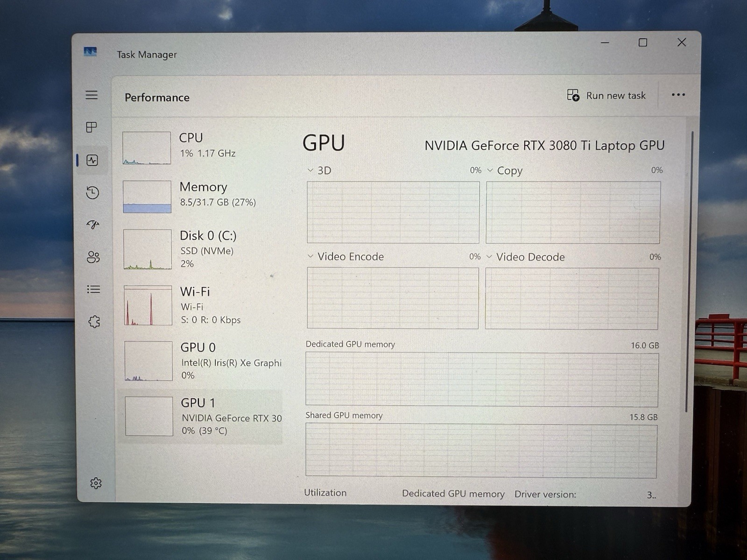Click the Driver version label
Viewport: 747px width, 560px height.
point(545,494)
